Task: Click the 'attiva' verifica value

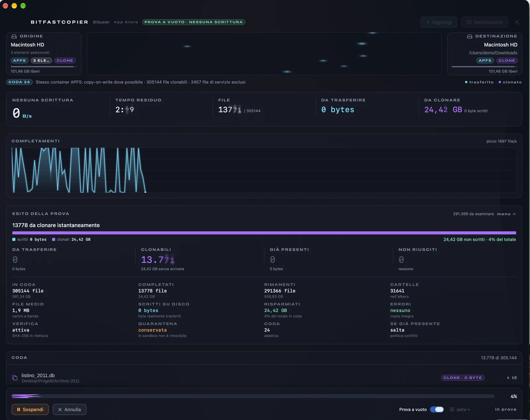Action: pos(21,330)
